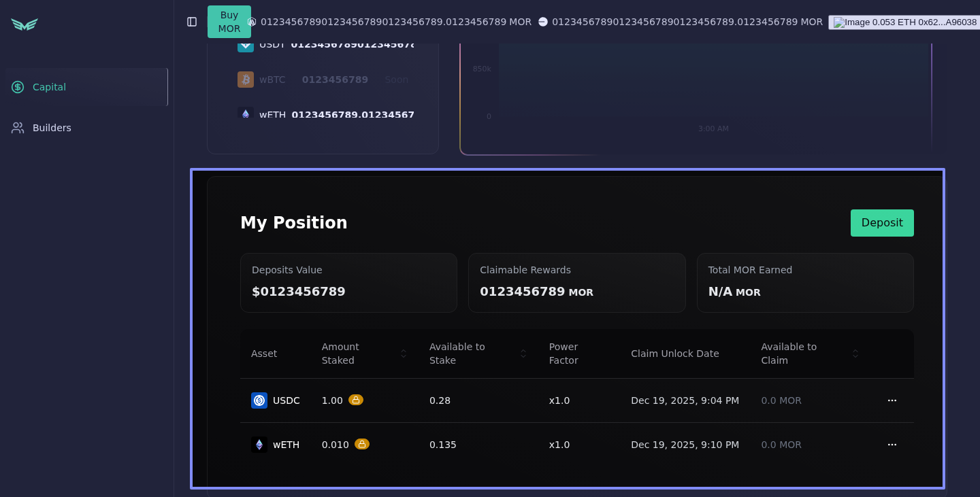Screen dimensions: 980x497
Task: Click the wETH icon in position table
Action: pos(259,445)
